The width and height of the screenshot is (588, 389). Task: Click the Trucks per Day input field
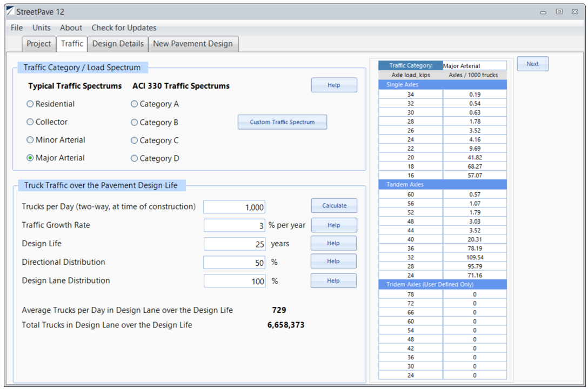click(x=234, y=207)
